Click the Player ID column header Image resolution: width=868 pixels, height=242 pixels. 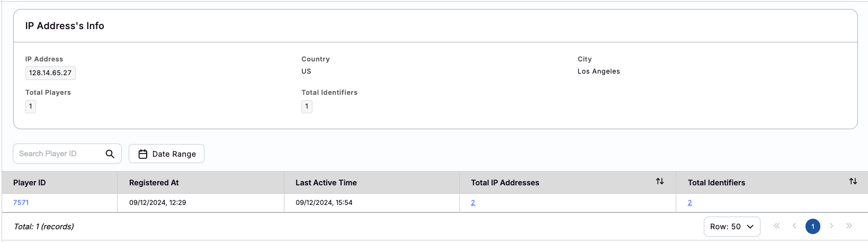[30, 183]
